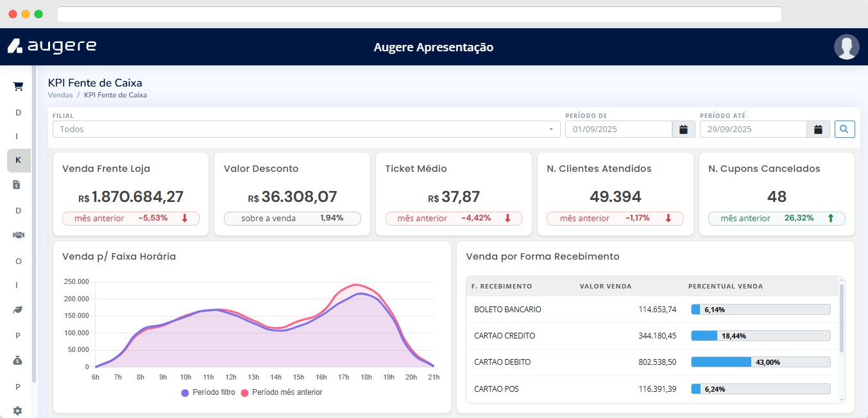
Task: Open the Período De calendar picker
Action: [x=683, y=130]
